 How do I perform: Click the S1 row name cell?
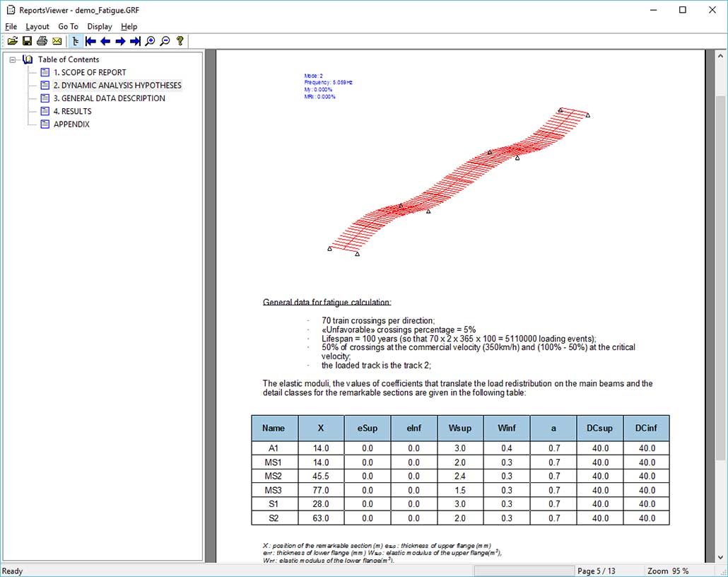(x=274, y=504)
